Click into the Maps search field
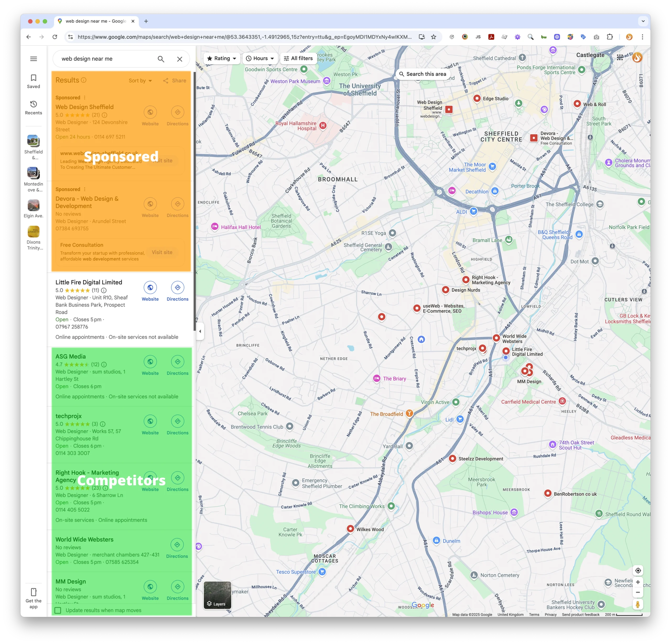This screenshot has width=671, height=644. 106,59
